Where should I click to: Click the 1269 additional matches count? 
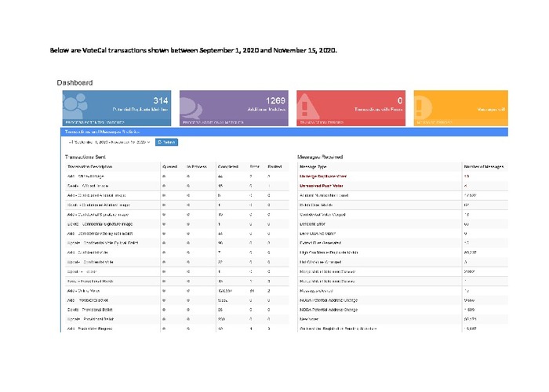pyautogui.click(x=275, y=101)
